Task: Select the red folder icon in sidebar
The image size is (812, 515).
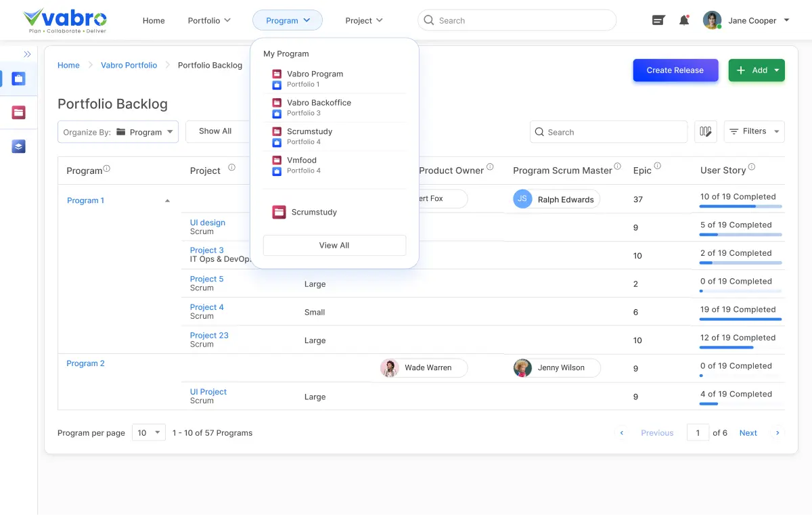Action: (x=19, y=112)
